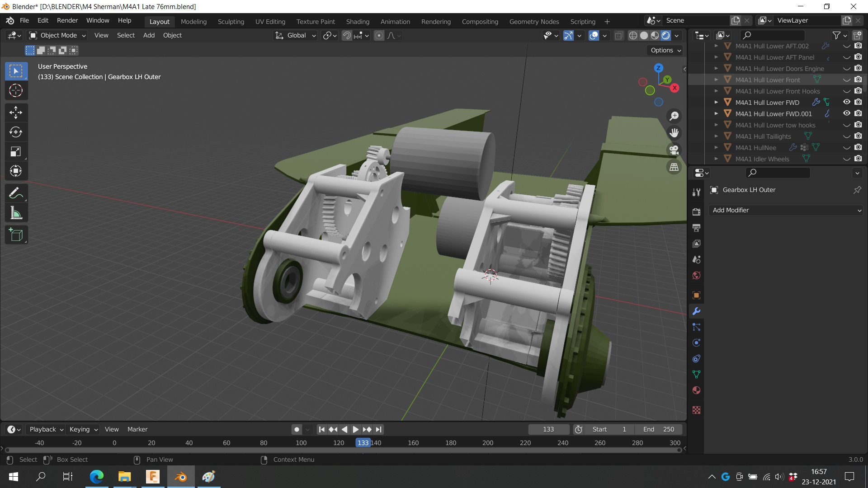
Task: Expand M4A1 Idler Wheels tree item
Action: (x=716, y=159)
